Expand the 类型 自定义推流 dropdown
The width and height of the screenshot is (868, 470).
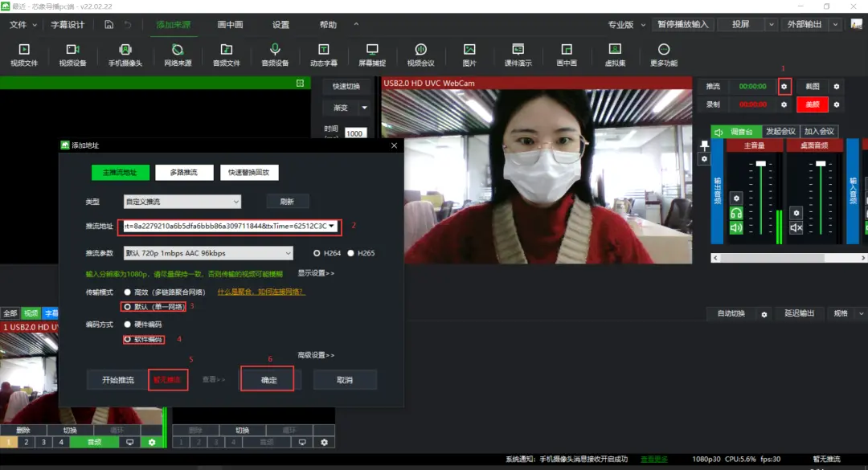pyautogui.click(x=182, y=202)
